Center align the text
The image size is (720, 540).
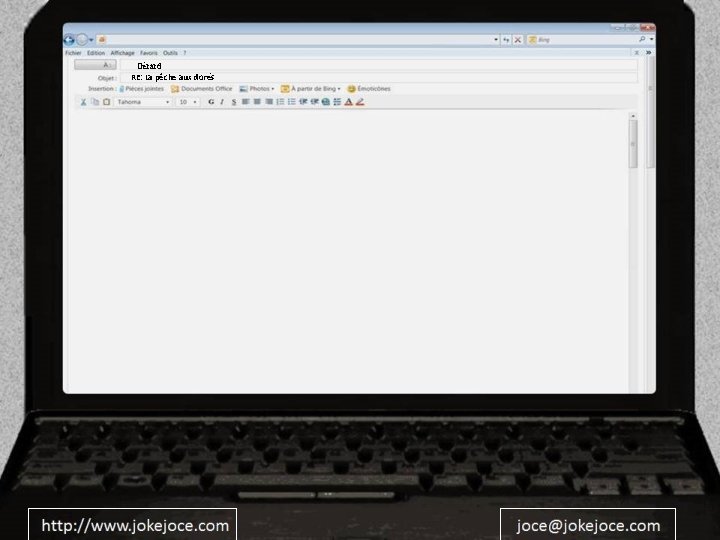point(257,102)
